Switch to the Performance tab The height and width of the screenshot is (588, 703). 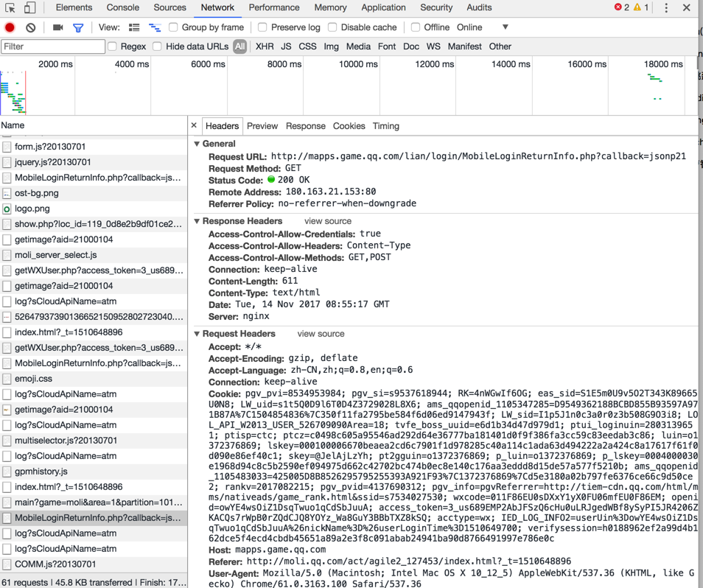[274, 7]
